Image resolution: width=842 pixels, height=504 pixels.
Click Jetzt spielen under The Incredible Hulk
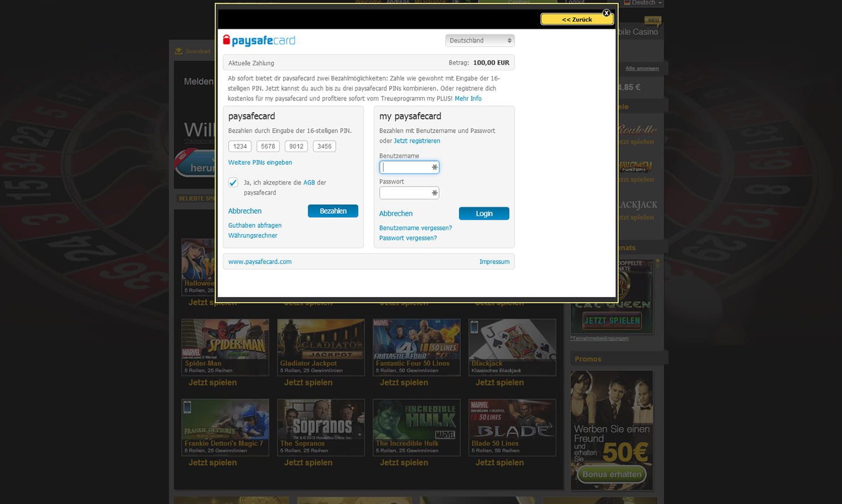point(404,462)
